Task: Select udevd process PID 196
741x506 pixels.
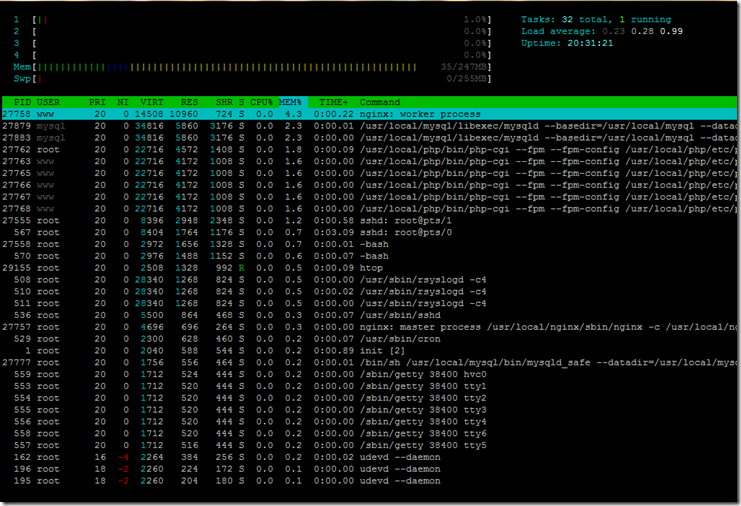Action: pos(369,469)
